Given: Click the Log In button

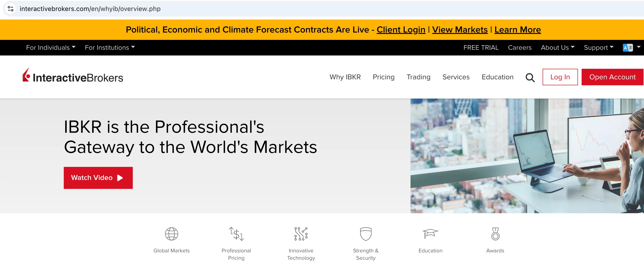Looking at the screenshot, I should 560,77.
